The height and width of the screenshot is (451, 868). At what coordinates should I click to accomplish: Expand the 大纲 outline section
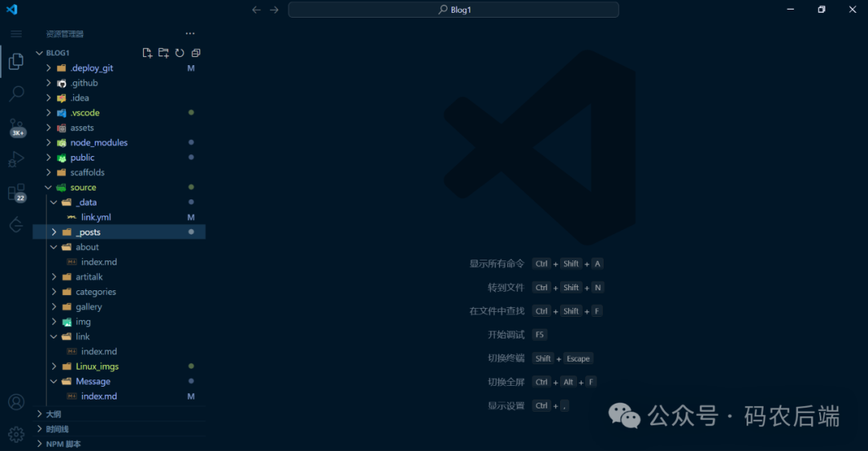point(39,414)
